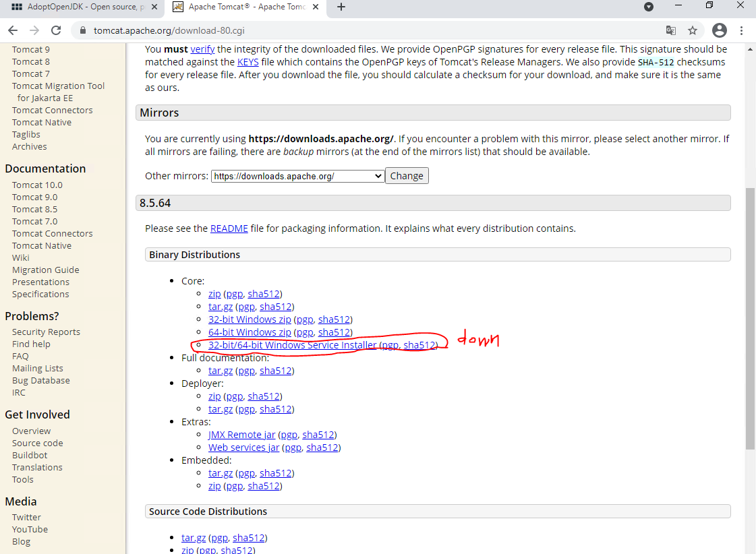
Task: Open a new tab with plus button
Action: coord(341,7)
